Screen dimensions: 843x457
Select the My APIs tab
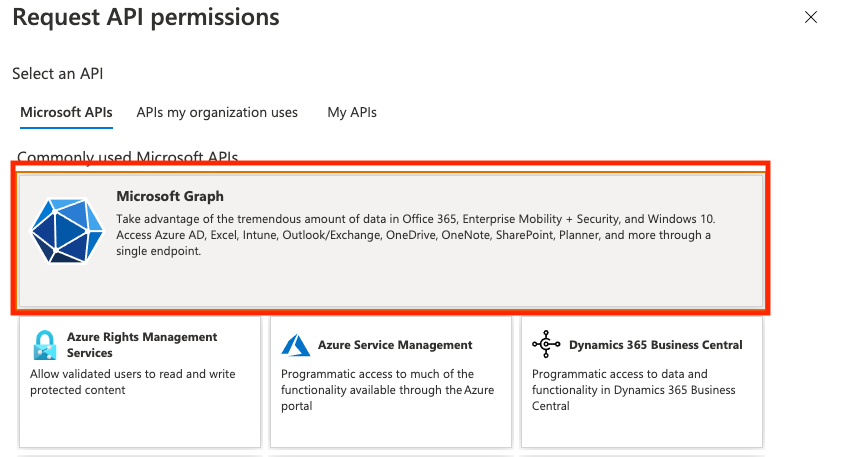(x=352, y=113)
